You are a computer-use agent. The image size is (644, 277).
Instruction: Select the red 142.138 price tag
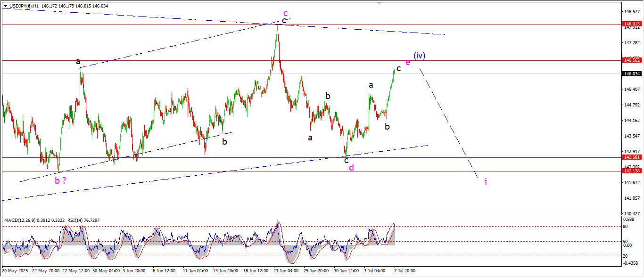(x=631, y=171)
